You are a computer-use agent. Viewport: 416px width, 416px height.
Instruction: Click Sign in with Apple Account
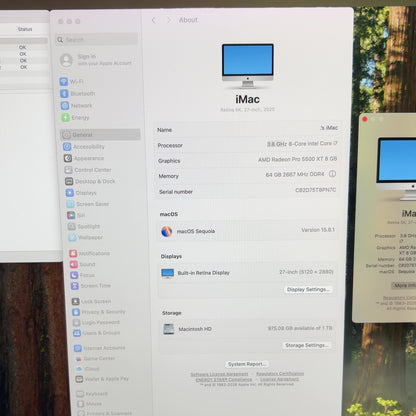coord(96,60)
